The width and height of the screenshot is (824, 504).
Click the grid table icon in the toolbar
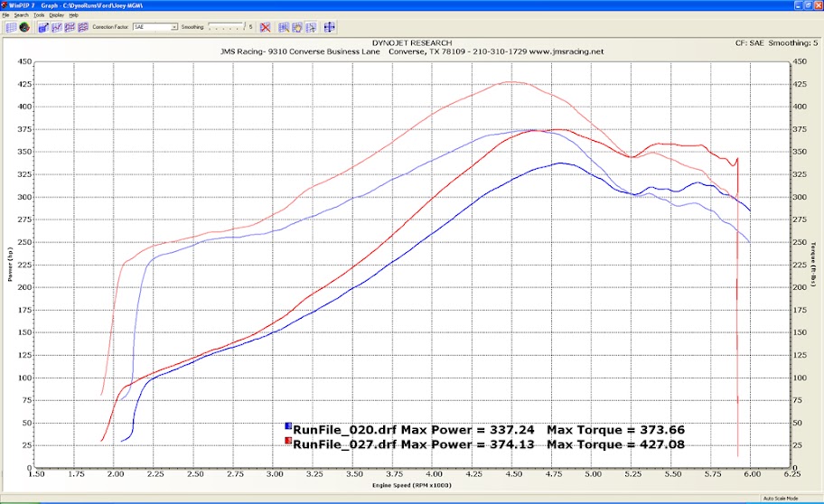[11, 27]
